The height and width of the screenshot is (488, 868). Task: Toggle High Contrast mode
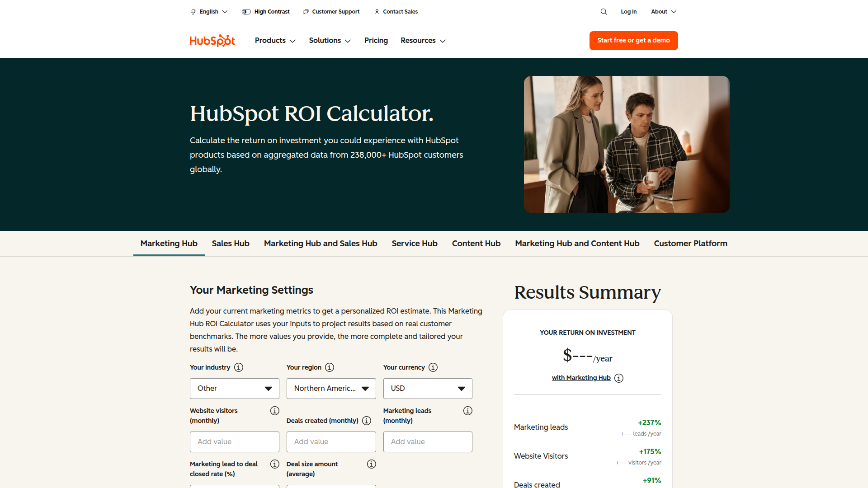(246, 11)
